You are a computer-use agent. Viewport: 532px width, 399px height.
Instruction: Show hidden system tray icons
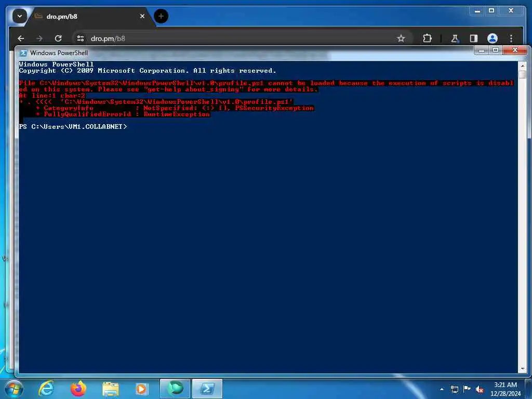click(442, 389)
